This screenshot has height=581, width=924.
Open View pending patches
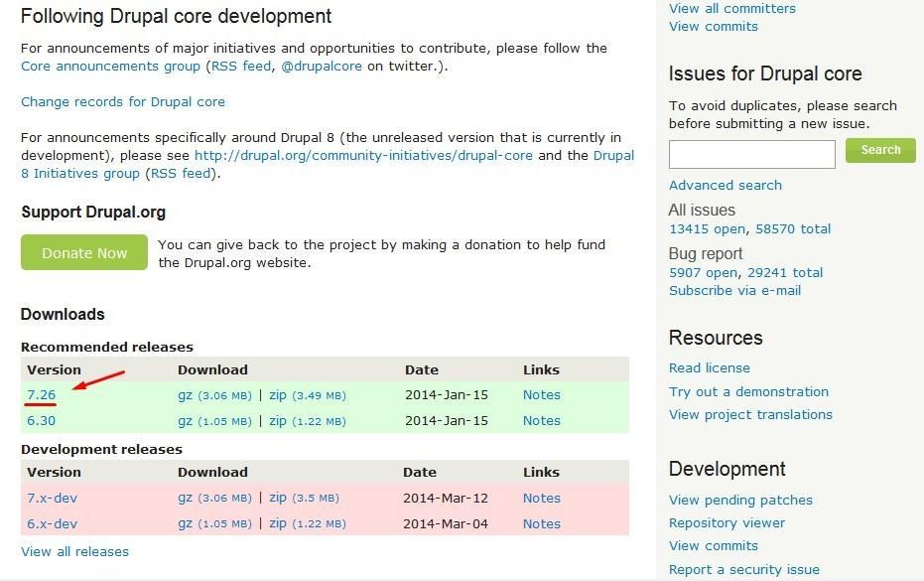click(x=740, y=501)
